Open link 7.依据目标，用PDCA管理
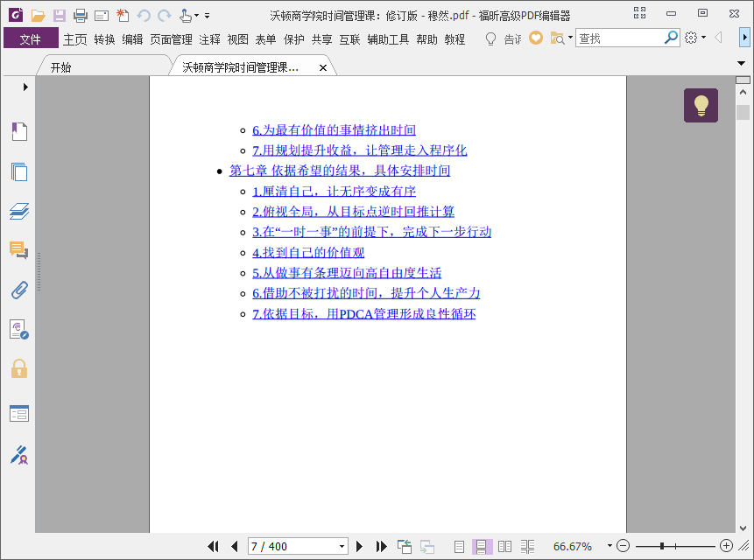 tap(364, 313)
